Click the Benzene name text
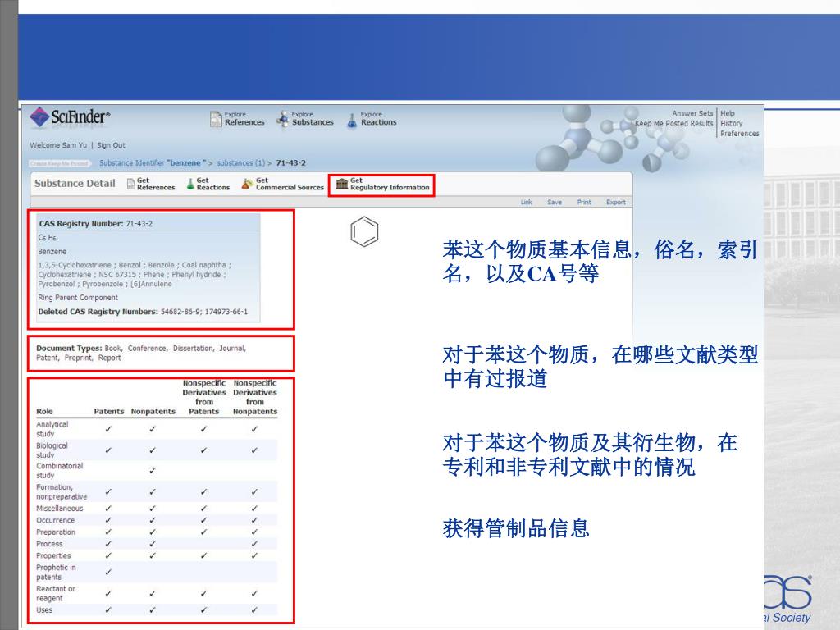This screenshot has width=840, height=630. (52, 251)
